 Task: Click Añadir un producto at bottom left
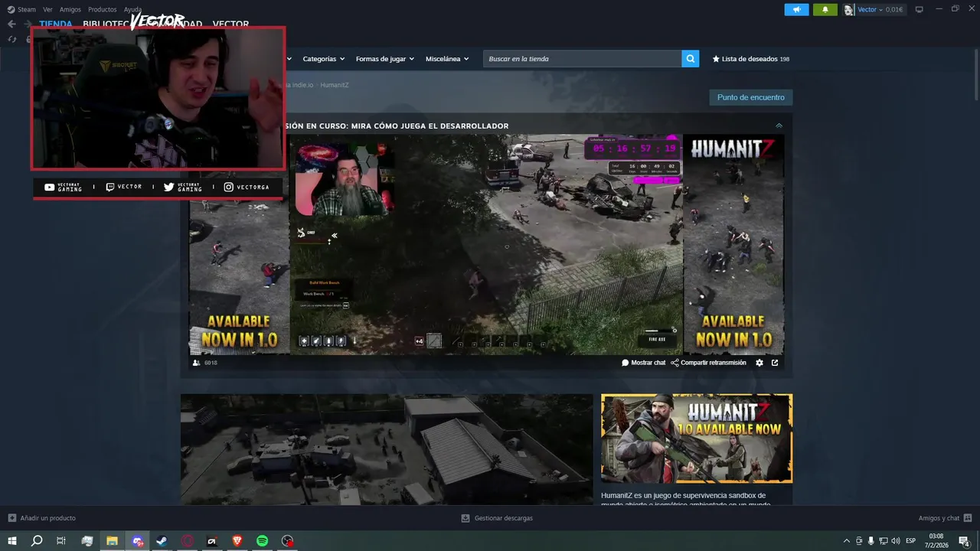point(42,518)
